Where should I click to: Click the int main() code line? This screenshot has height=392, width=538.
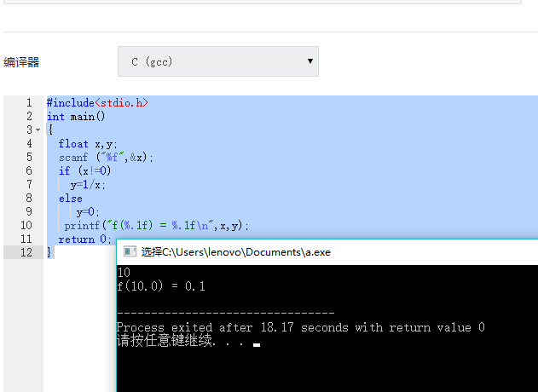pyautogui.click(x=76, y=117)
